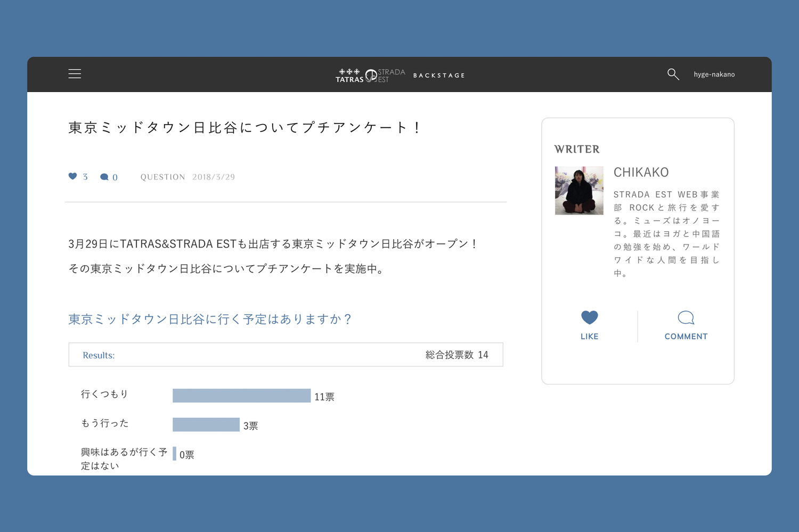Click the 11票 vote count
The image size is (799, 532).
point(324,397)
